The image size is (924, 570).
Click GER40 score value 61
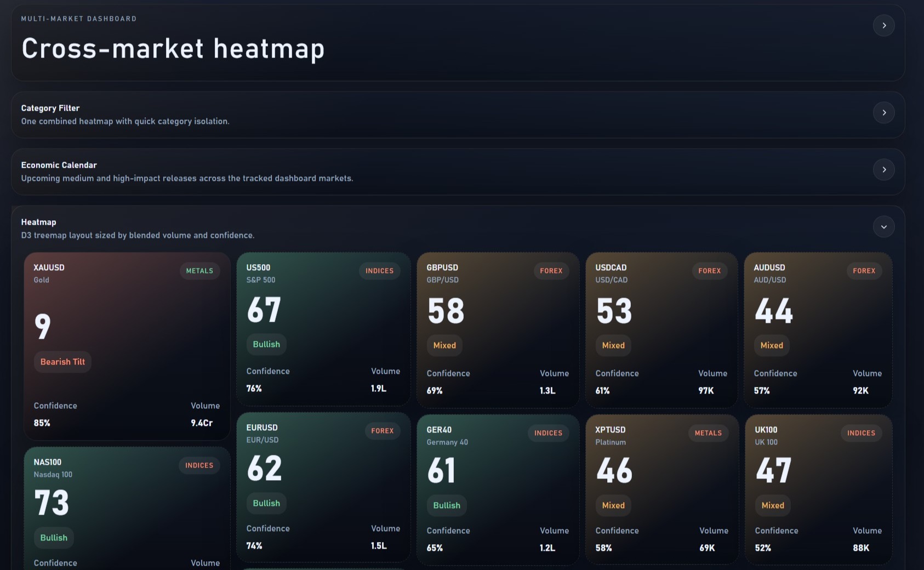click(x=441, y=471)
